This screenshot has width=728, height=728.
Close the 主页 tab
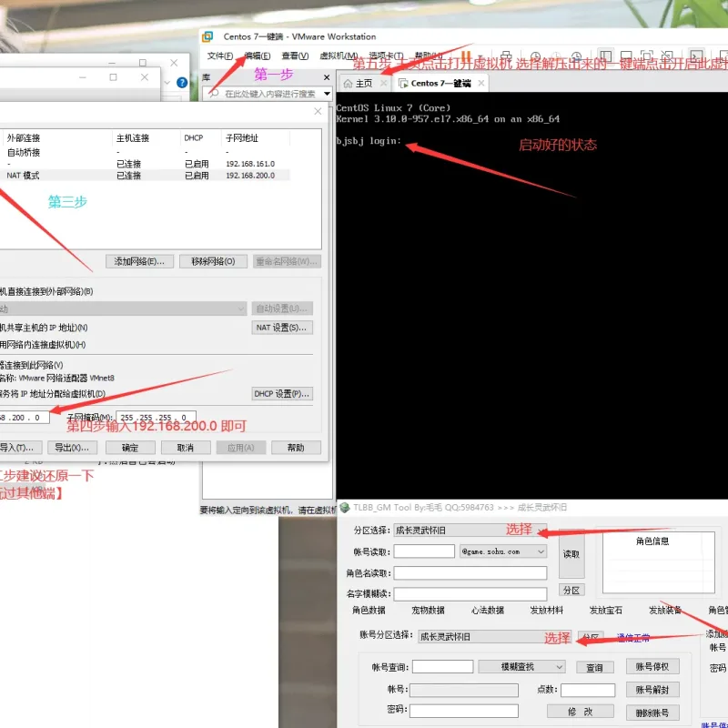(383, 83)
